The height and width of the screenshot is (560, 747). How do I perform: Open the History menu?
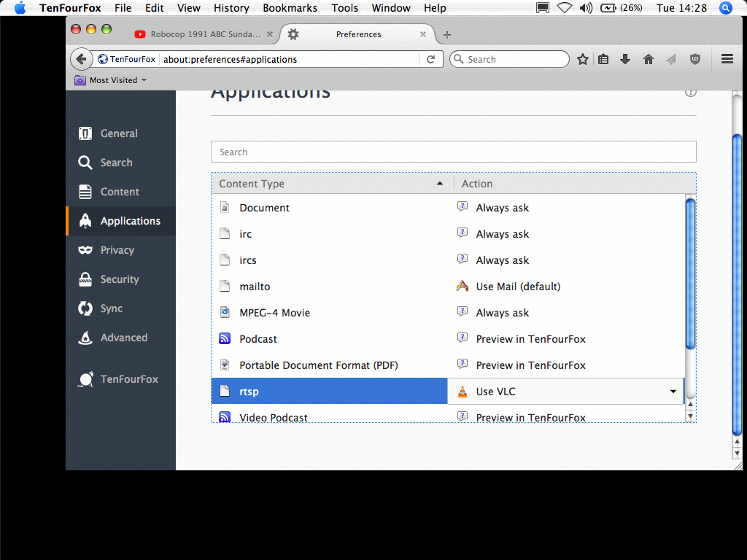tap(231, 8)
